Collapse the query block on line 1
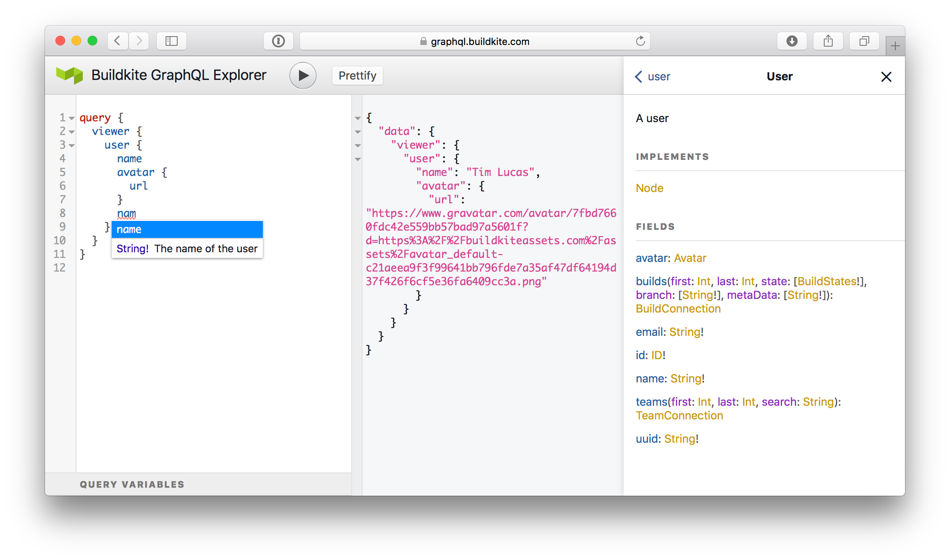This screenshot has width=950, height=560. click(x=72, y=118)
